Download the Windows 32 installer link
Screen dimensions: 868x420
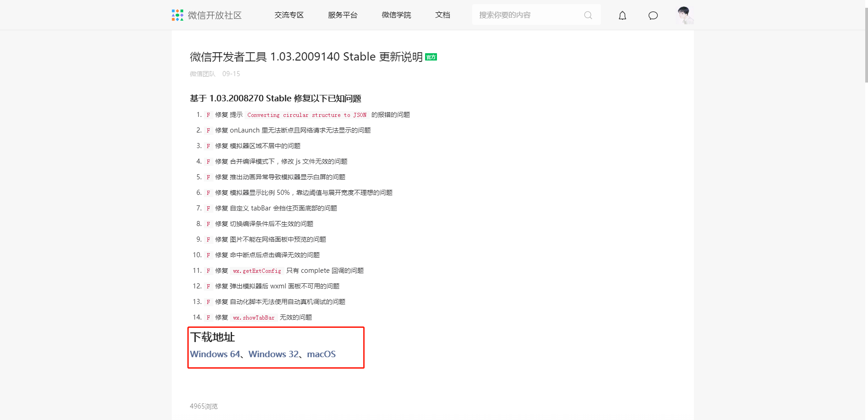pos(273,354)
